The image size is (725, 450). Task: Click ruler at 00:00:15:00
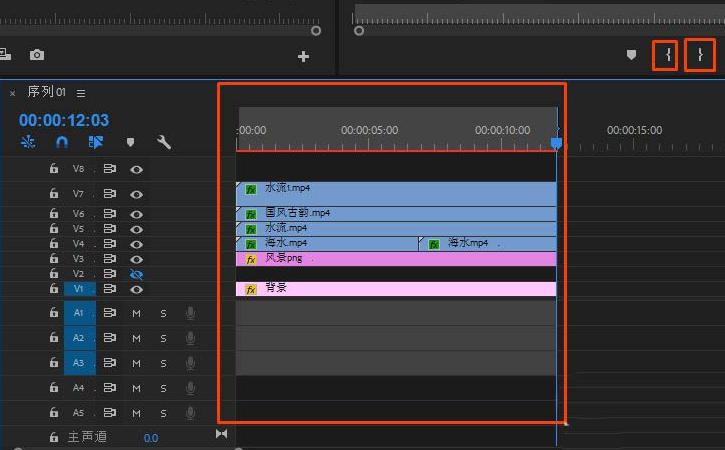tap(634, 130)
